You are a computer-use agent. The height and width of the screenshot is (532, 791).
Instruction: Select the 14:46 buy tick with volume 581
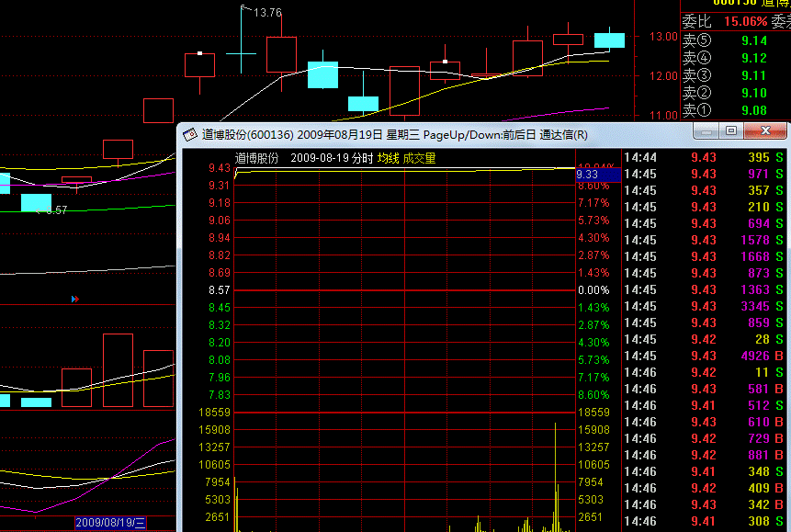(x=705, y=390)
